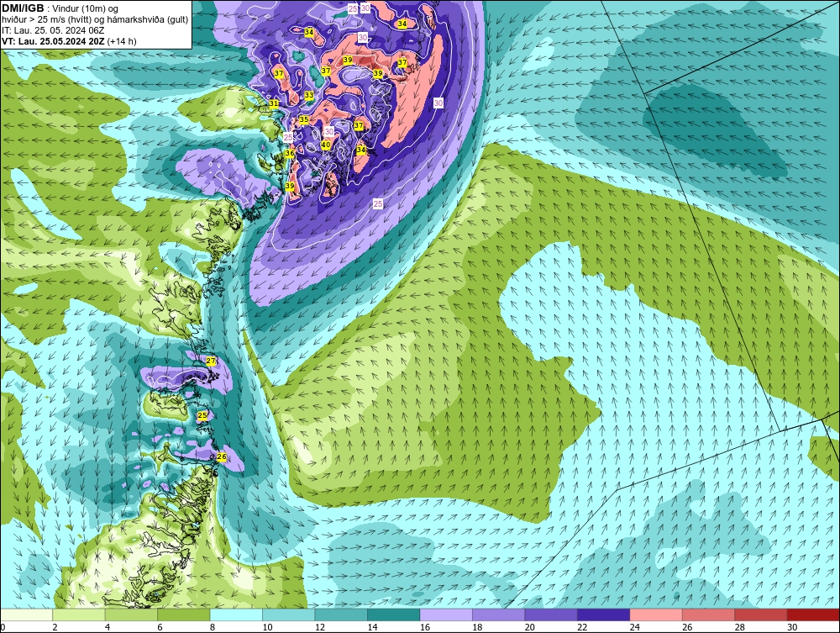This screenshot has width=840, height=633.
Task: Pick the yellow gust label 33
Action: click(x=309, y=95)
